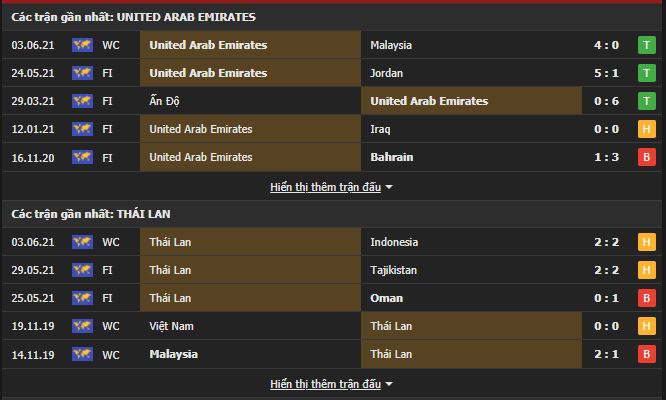Image resolution: width=666 pixels, height=400 pixels.
Task: Click the red B badge for Malaysia 2:1 match
Action: 647,354
